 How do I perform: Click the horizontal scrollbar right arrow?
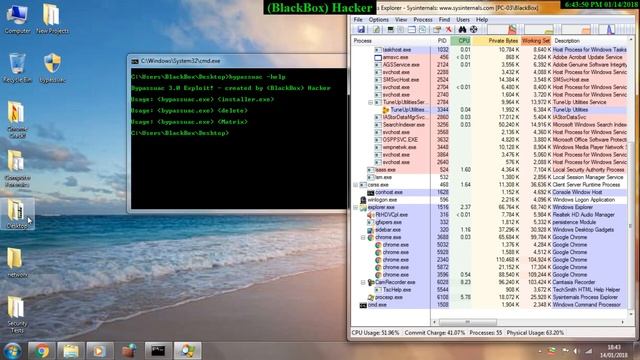(623, 322)
